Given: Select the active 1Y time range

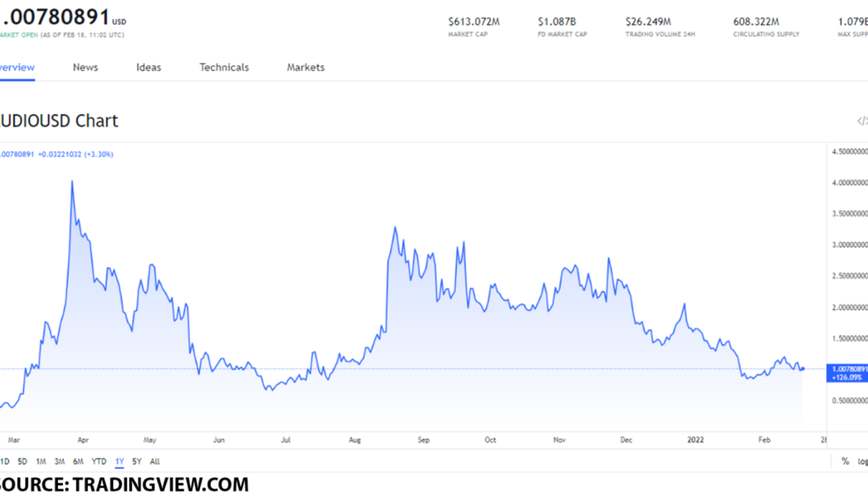Looking at the screenshot, I should (x=120, y=461).
